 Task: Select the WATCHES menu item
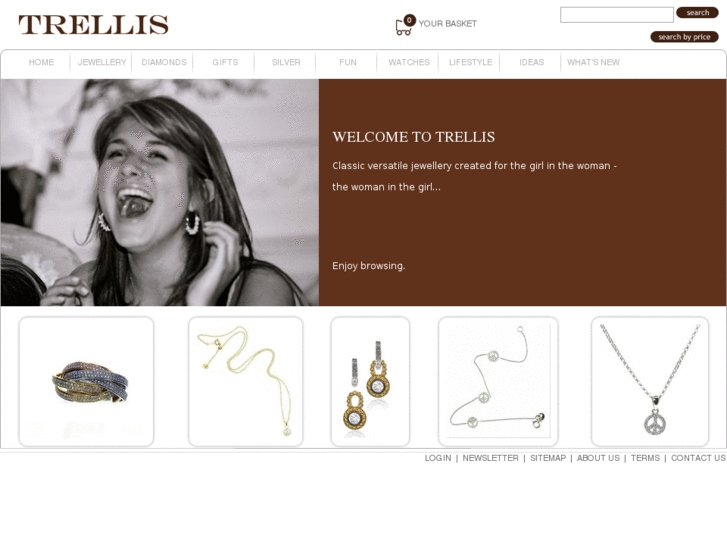point(409,62)
